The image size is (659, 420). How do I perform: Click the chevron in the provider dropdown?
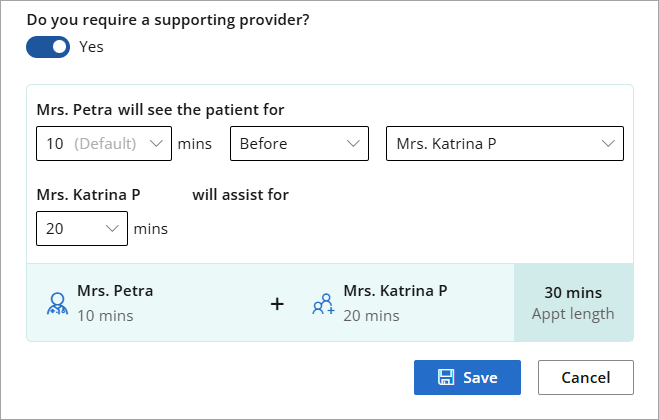(608, 144)
